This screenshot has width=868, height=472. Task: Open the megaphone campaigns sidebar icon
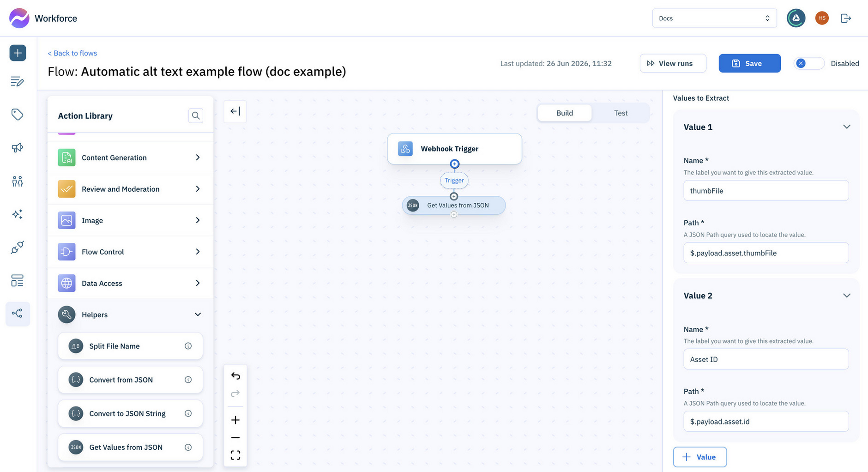tap(18, 148)
